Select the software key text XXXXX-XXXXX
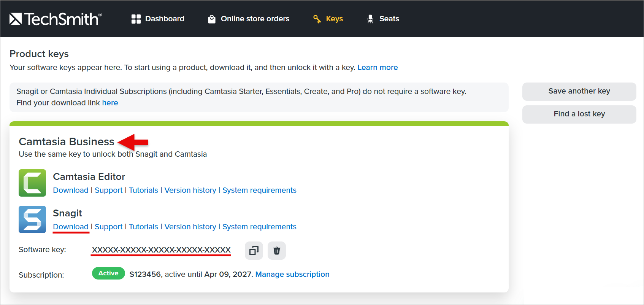The height and width of the screenshot is (305, 644). [161, 250]
